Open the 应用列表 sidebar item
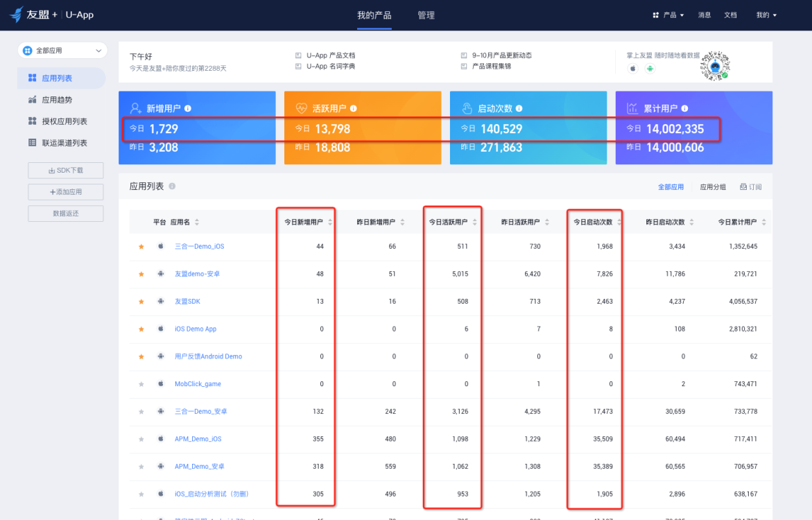Viewport: 812px width, 520px height. (x=61, y=78)
